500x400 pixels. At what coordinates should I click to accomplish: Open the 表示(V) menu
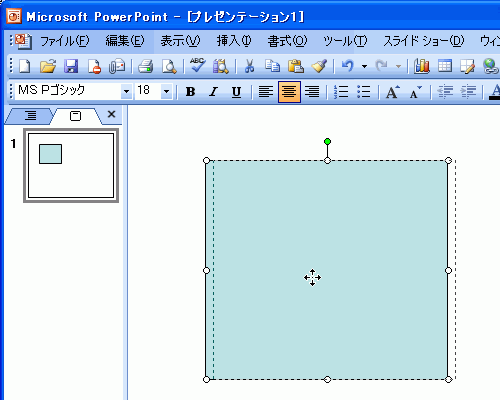(180, 41)
